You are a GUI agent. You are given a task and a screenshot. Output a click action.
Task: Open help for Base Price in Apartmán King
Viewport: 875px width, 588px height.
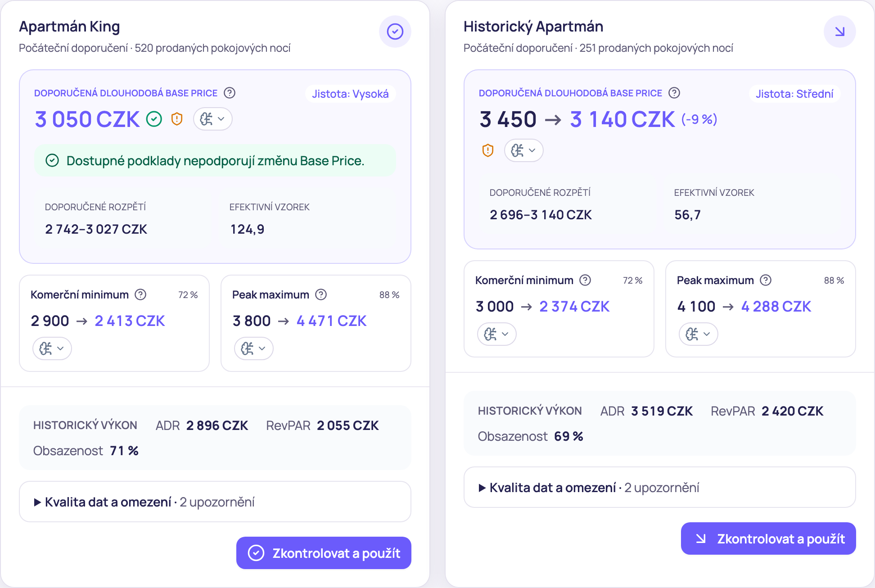[230, 93]
